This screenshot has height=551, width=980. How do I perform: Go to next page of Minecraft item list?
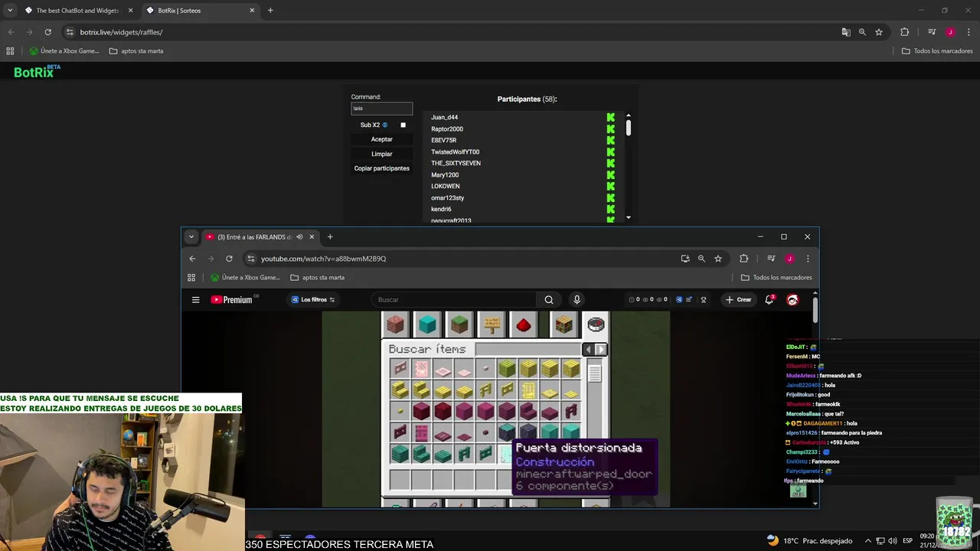click(601, 350)
